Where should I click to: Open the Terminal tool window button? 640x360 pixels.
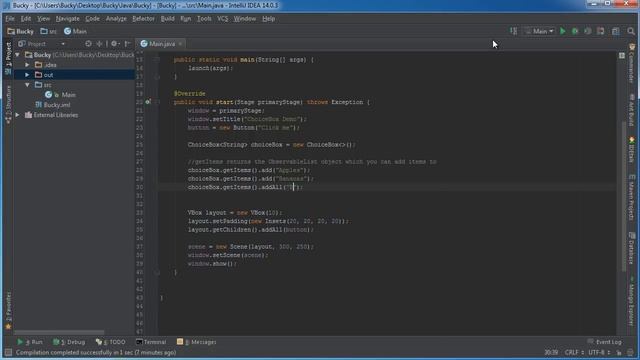tap(151, 342)
